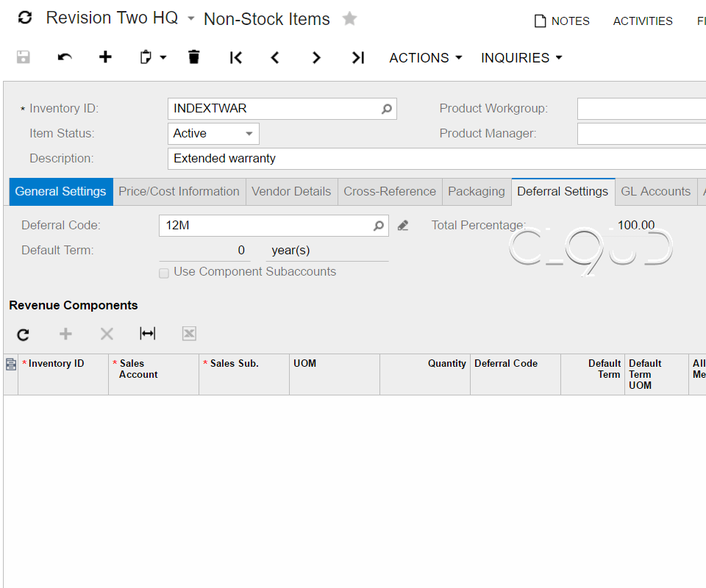Click the Delete trash can icon

tap(193, 57)
